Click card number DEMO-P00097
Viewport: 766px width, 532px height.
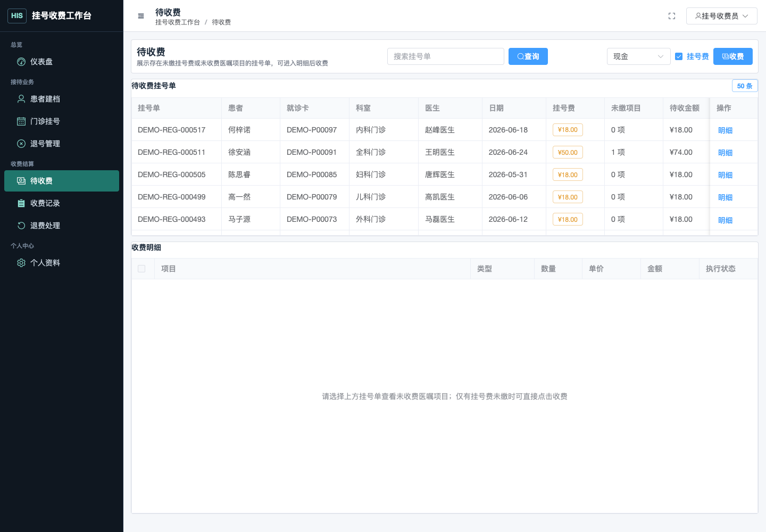pos(312,130)
